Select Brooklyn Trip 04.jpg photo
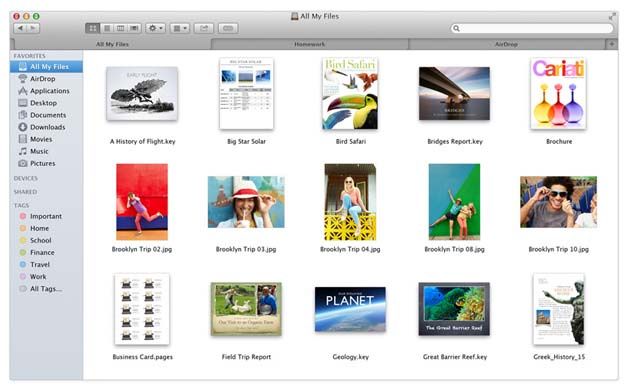 coord(350,202)
